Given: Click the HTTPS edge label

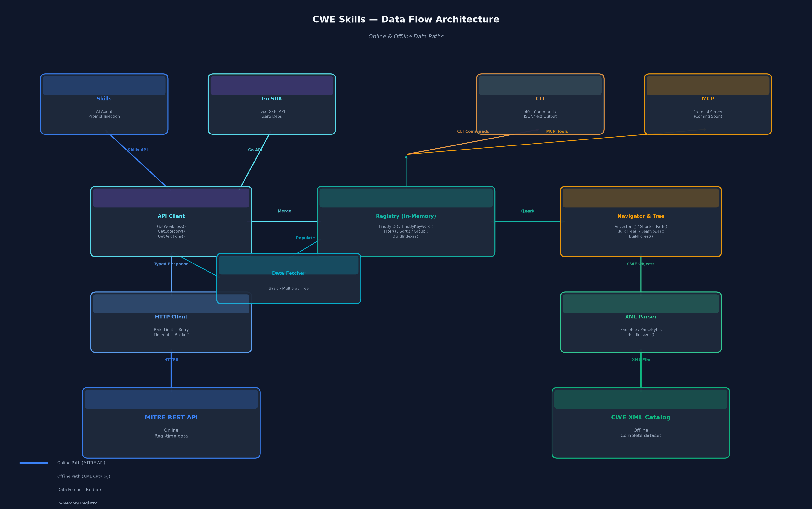Looking at the screenshot, I should (171, 359).
